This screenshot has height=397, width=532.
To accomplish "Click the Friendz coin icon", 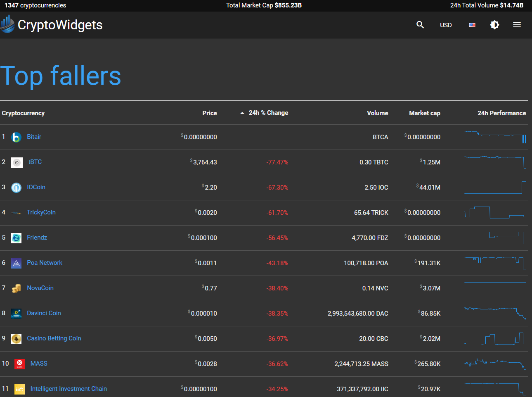I will coord(16,238).
